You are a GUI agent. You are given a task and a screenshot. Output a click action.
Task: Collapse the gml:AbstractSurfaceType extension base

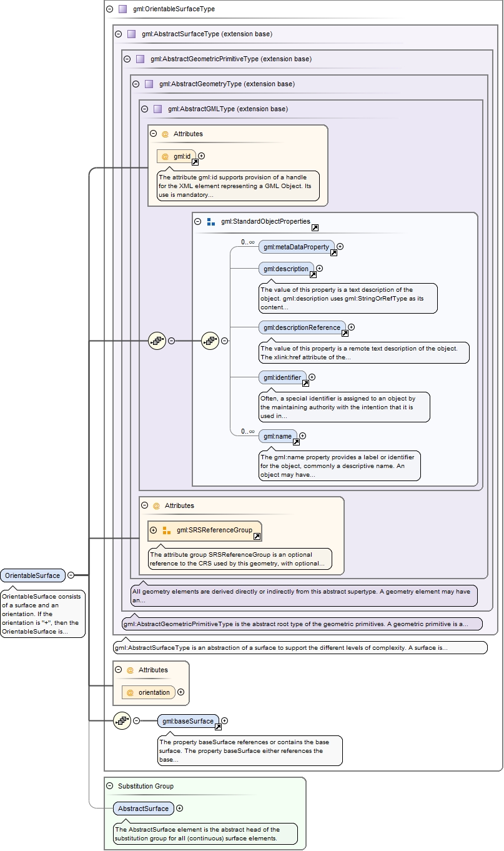119,34
